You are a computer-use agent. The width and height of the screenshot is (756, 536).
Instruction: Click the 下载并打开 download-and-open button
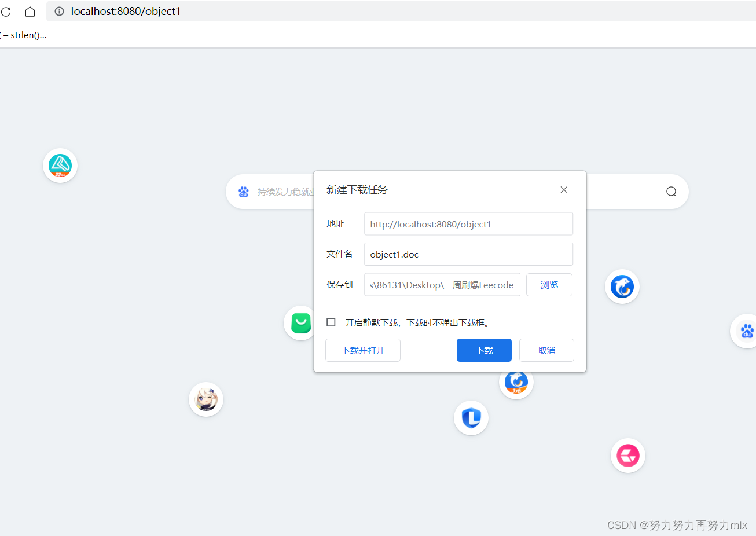point(362,350)
